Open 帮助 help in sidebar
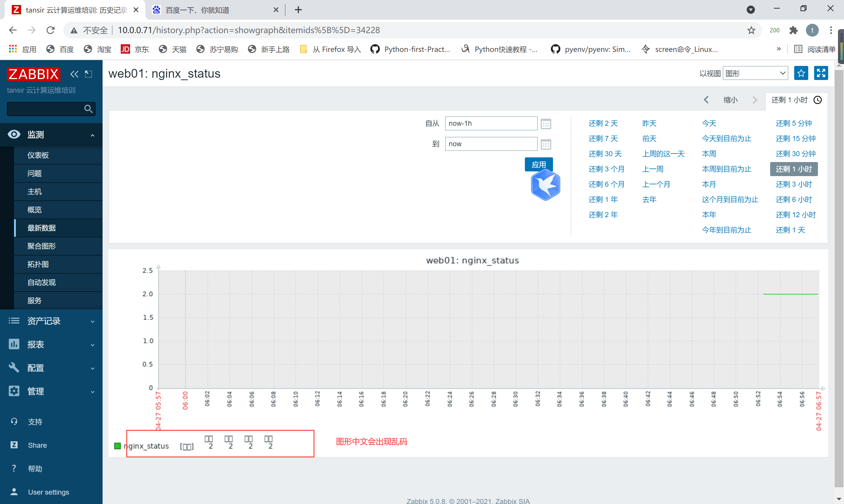Viewport: 844px width, 504px height. pyautogui.click(x=35, y=469)
